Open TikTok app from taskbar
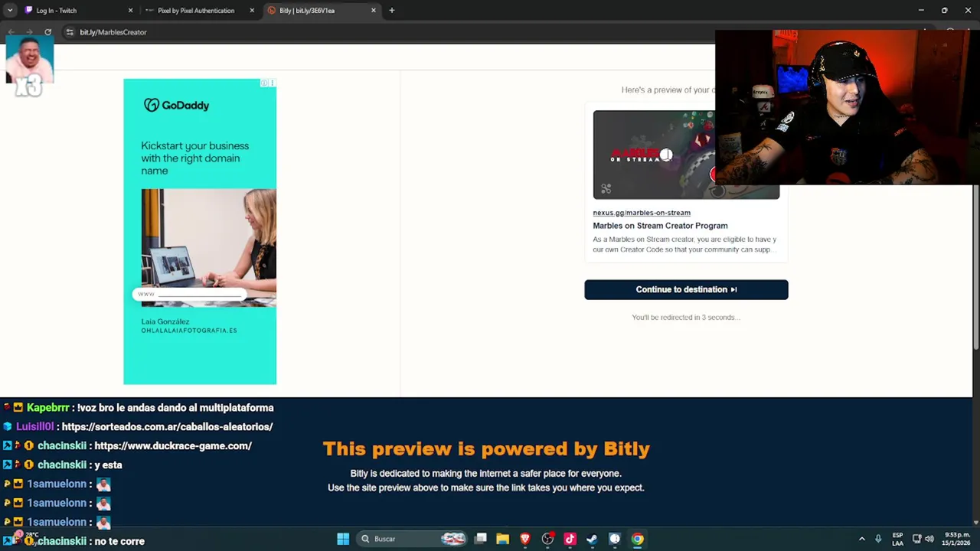The image size is (980, 551). click(570, 539)
